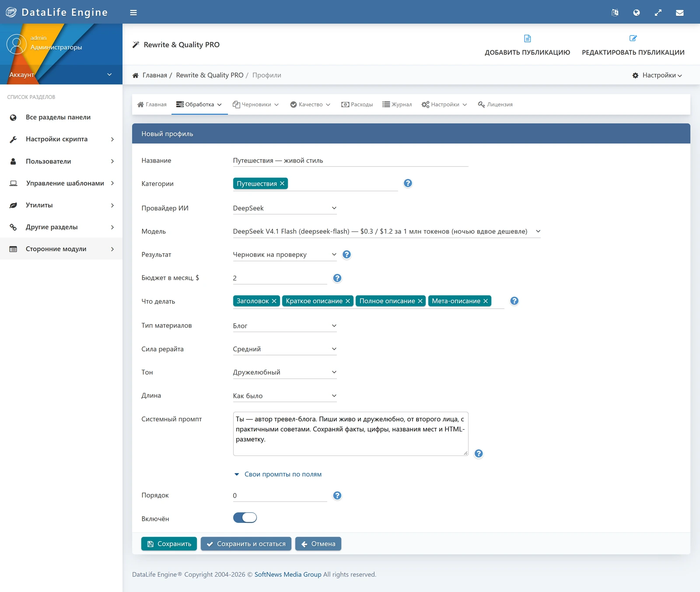Open the Модель dropdown
The image size is (700, 592).
387,231
